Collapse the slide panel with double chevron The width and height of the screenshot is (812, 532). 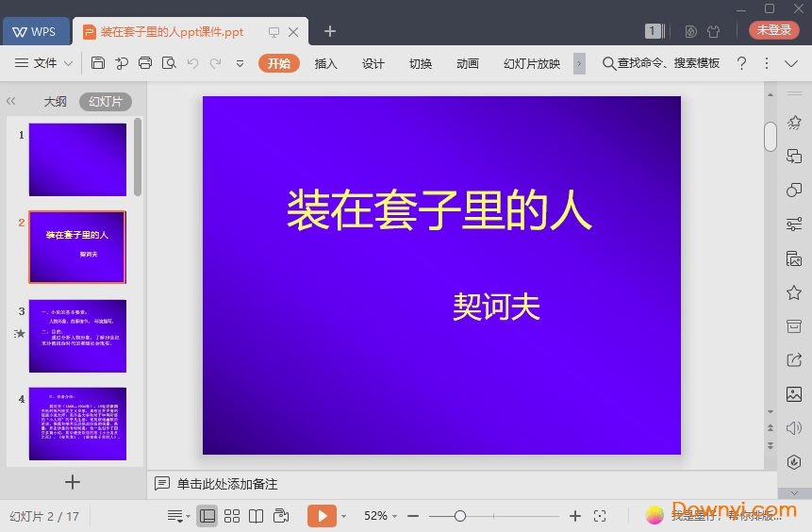coord(11,101)
